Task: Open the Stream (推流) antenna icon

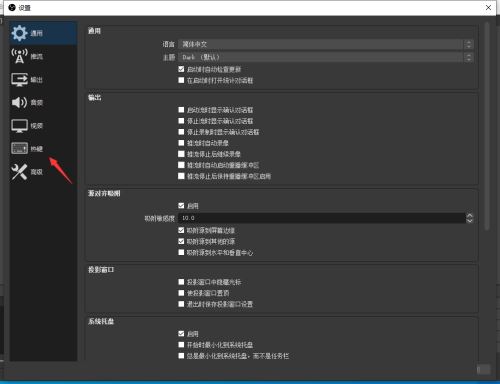Action: [19, 56]
